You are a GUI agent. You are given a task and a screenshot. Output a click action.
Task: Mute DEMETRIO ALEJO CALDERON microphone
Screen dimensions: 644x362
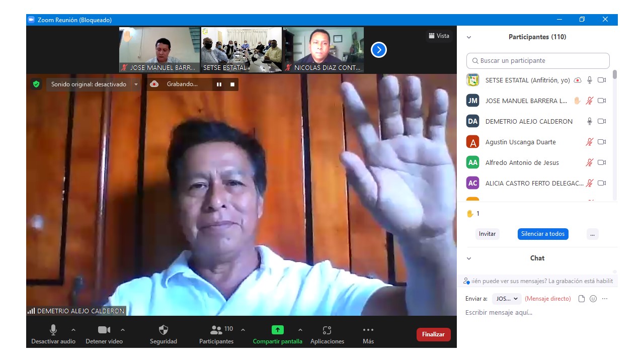tap(590, 121)
